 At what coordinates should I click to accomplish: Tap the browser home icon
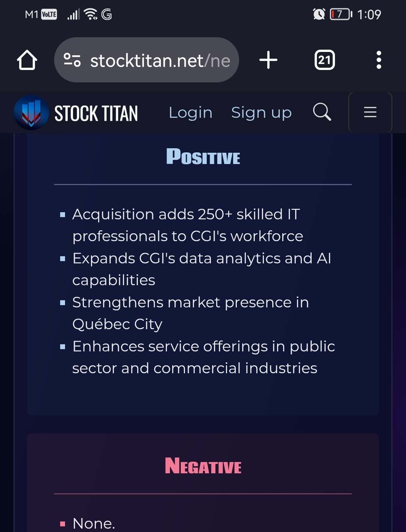(x=27, y=60)
